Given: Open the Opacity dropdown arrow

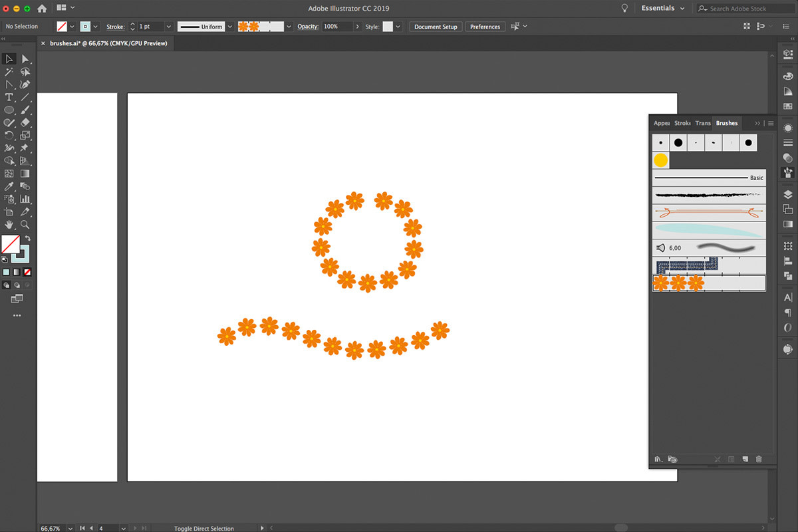Looking at the screenshot, I should (x=357, y=27).
